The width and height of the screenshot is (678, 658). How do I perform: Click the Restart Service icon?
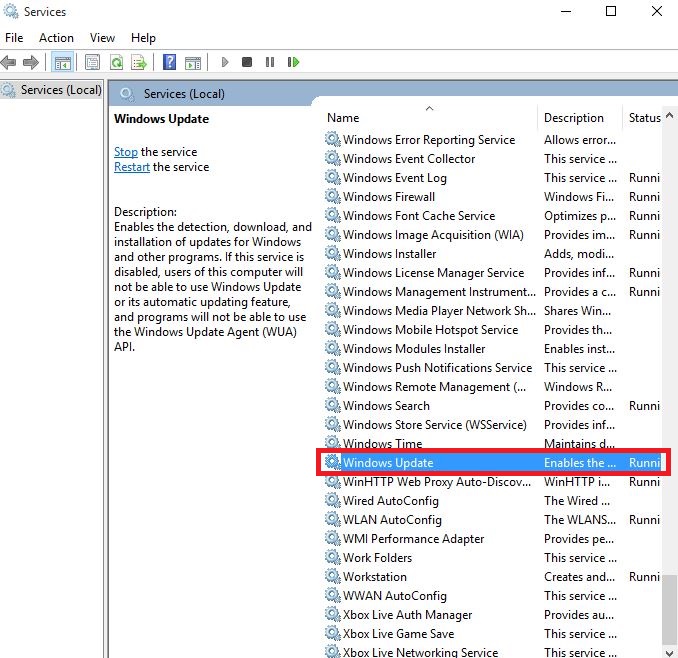293,62
